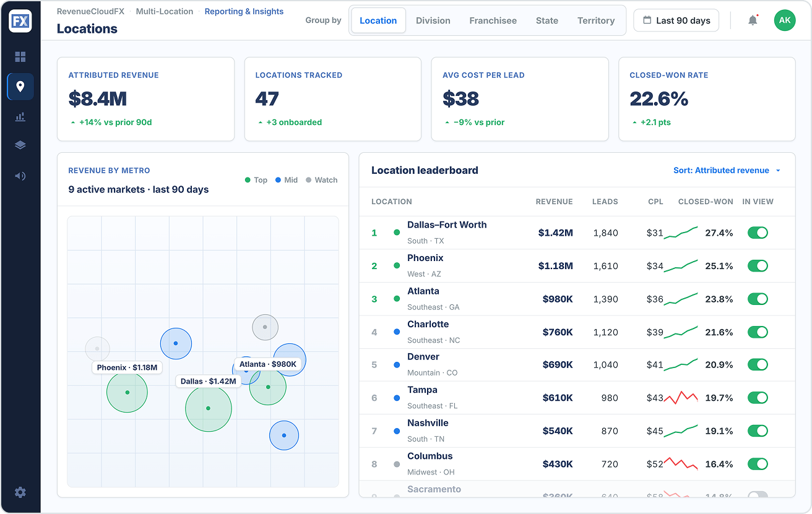The image size is (812, 514).
Task: Open the Locations Tracked card
Action: [333, 99]
